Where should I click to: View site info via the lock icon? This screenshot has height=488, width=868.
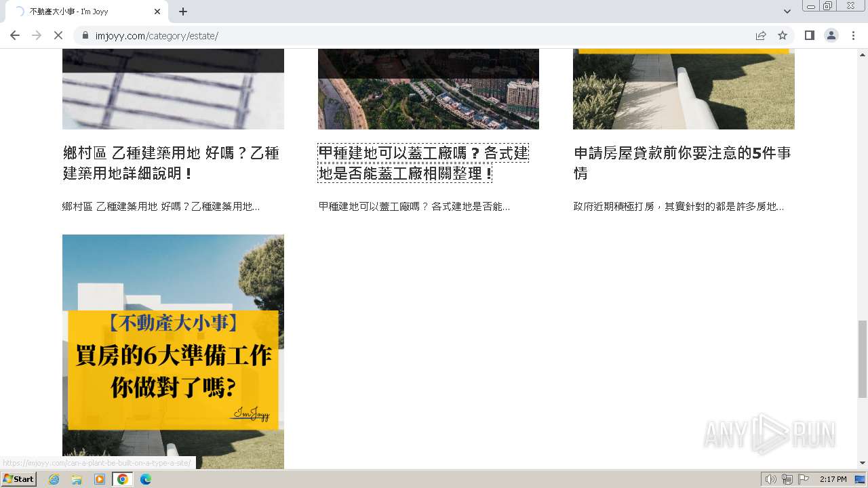(85, 35)
